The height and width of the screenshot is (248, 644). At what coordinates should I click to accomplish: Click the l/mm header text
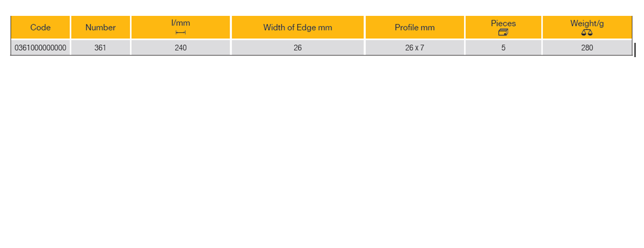(181, 23)
